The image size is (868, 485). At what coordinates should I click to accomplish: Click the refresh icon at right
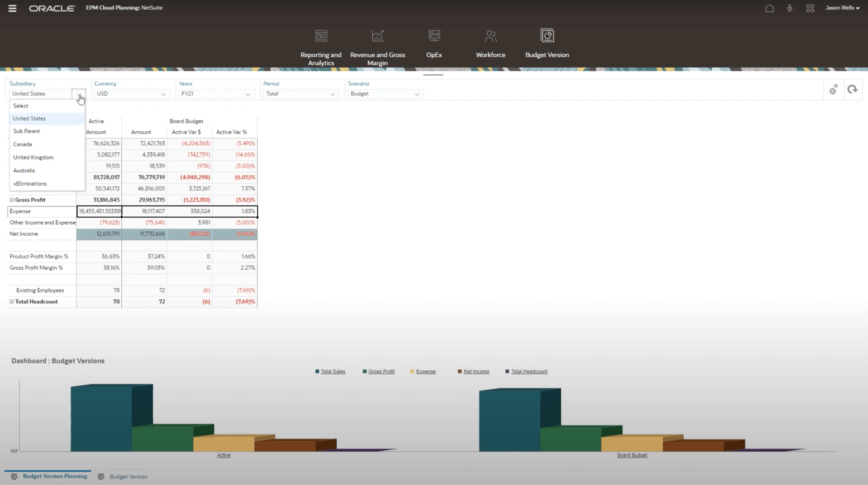(x=852, y=89)
